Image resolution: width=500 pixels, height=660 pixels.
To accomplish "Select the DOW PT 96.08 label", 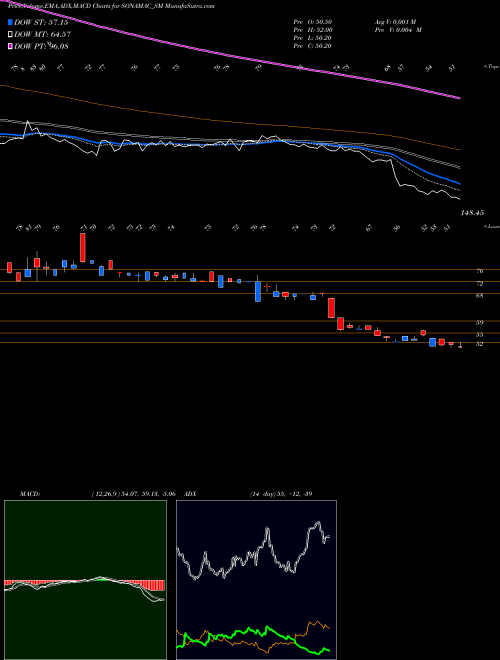I will coord(41,46).
